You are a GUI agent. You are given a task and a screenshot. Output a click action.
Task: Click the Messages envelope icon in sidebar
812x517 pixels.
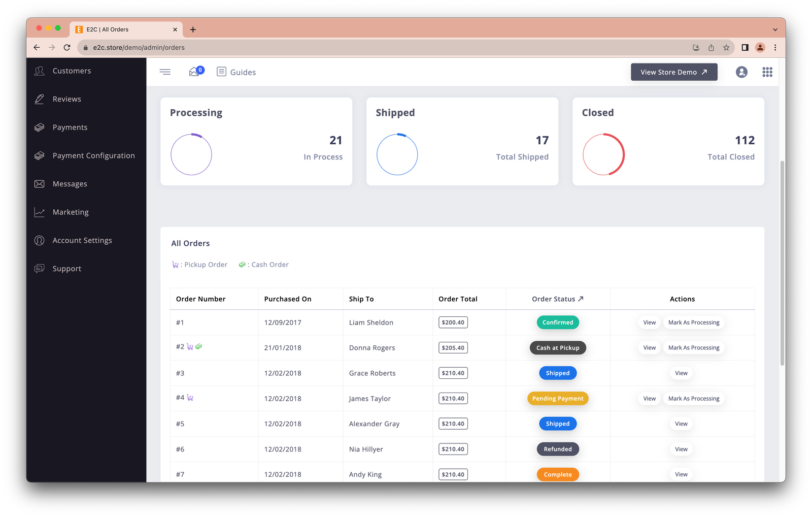(x=40, y=184)
